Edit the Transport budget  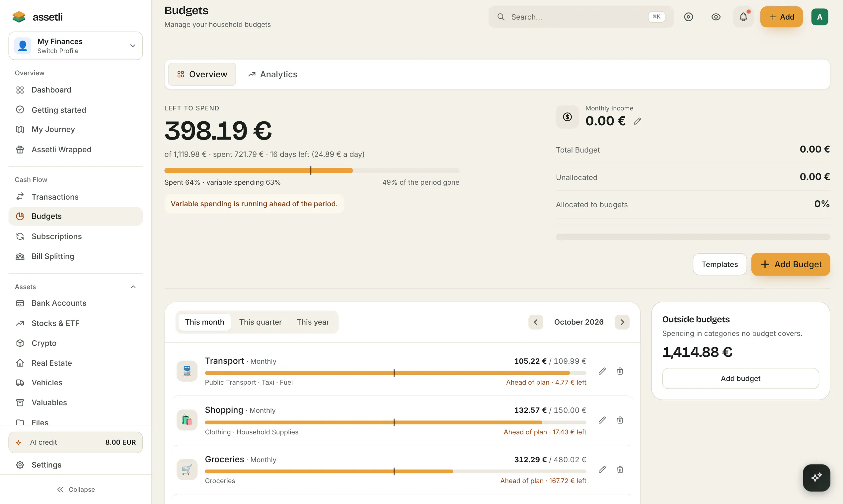tap(602, 371)
